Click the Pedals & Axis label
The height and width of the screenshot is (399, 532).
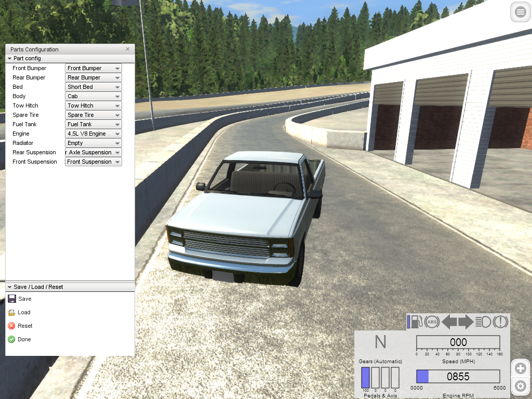[380, 395]
